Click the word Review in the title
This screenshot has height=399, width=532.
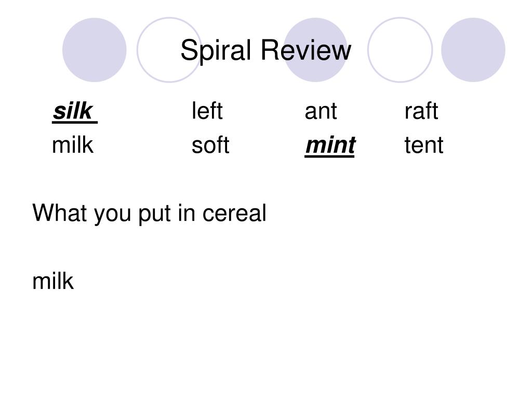tap(305, 50)
